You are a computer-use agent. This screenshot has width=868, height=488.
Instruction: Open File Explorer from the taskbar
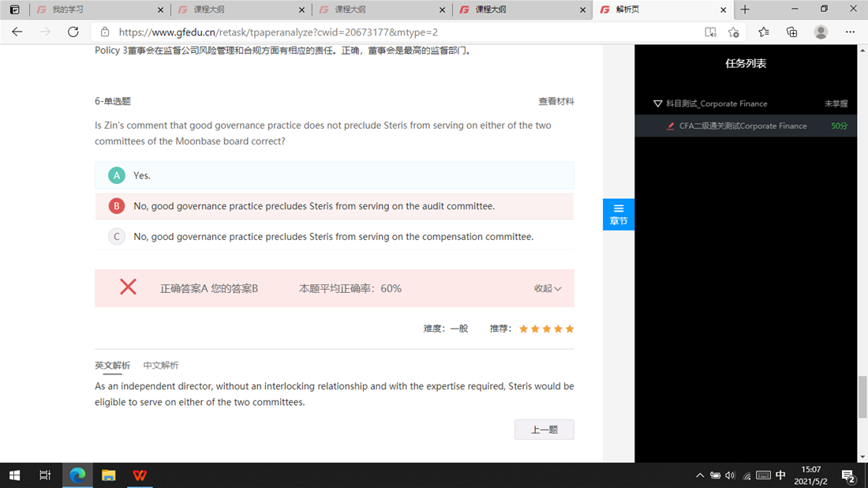pos(109,475)
